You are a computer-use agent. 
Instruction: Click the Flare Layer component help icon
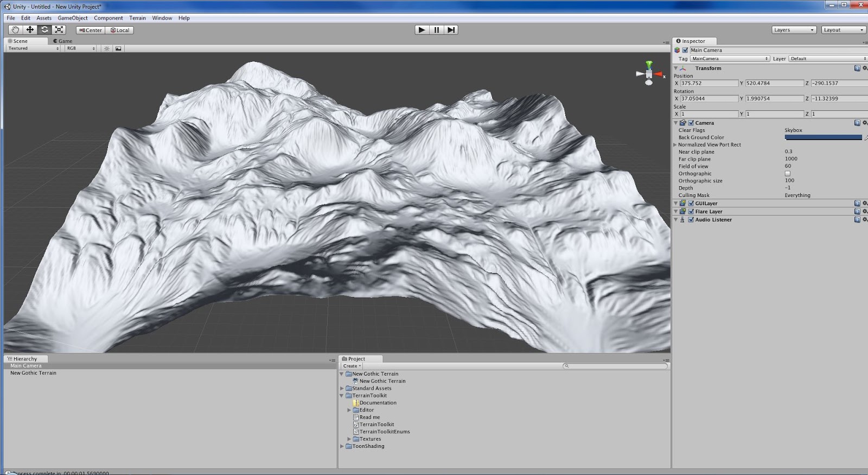[857, 212]
